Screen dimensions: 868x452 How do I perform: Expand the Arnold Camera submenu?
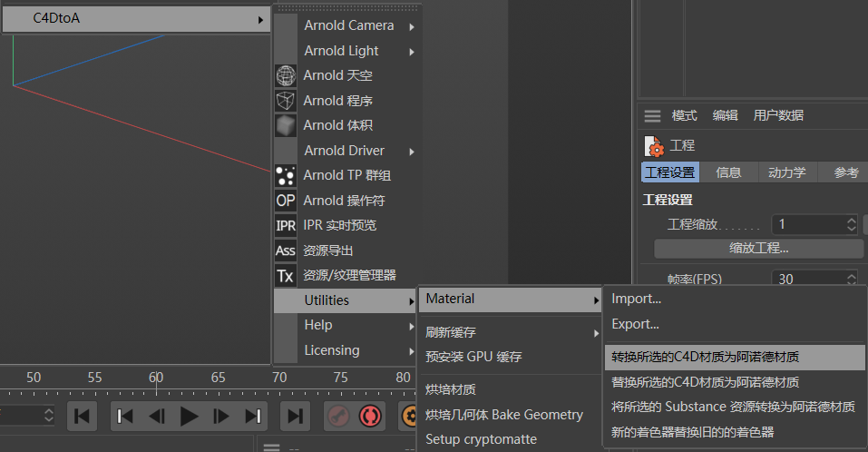(346, 25)
